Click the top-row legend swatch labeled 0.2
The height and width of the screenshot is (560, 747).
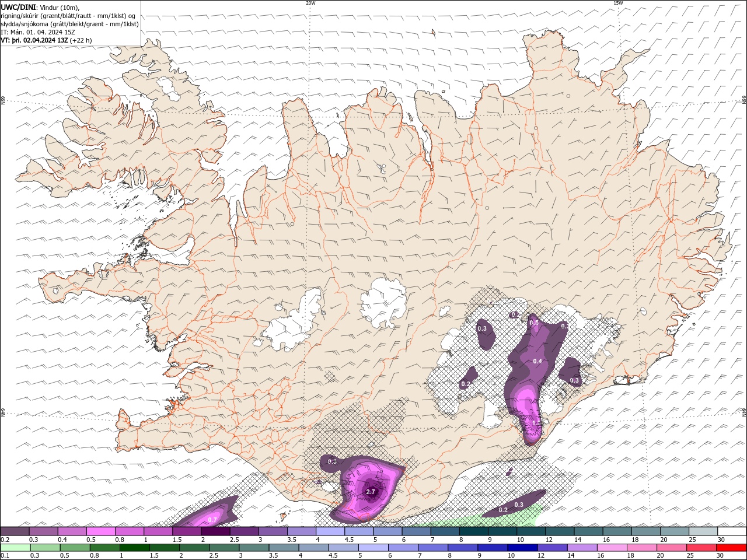coord(15,531)
